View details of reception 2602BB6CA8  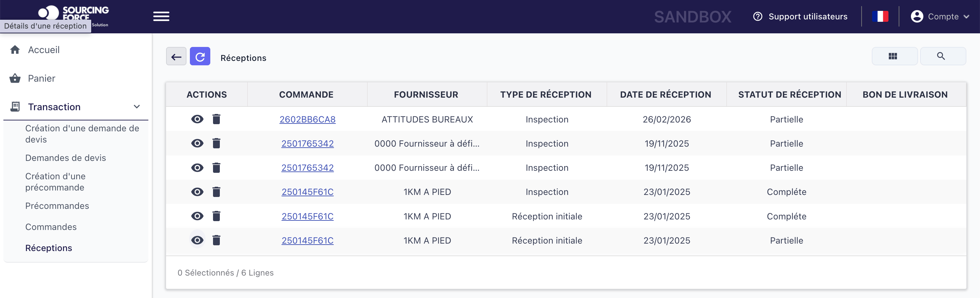(x=197, y=119)
